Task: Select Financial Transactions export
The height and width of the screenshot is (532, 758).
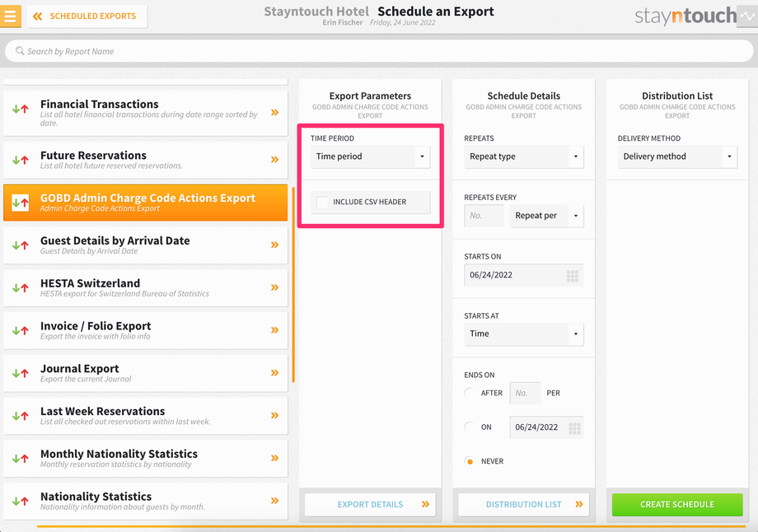Action: 146,113
